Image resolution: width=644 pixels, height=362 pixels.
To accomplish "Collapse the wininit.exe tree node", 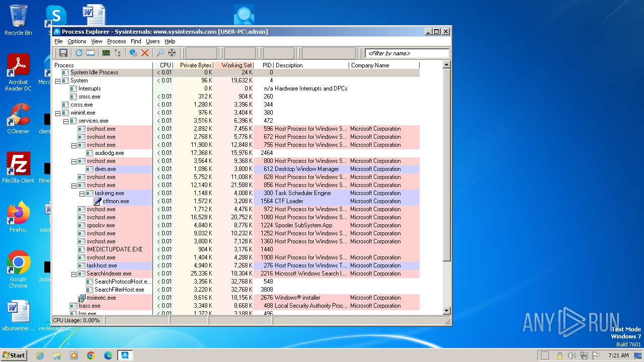I will (x=58, y=113).
